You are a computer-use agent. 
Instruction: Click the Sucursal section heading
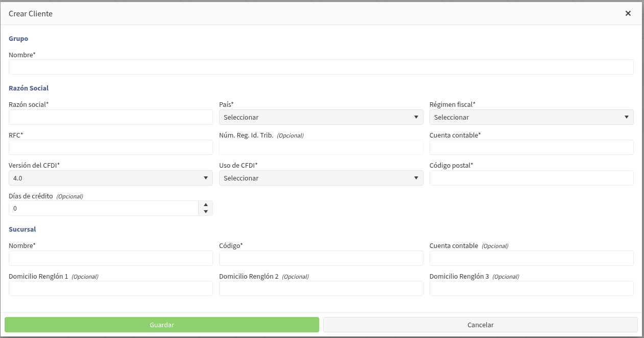coord(22,229)
